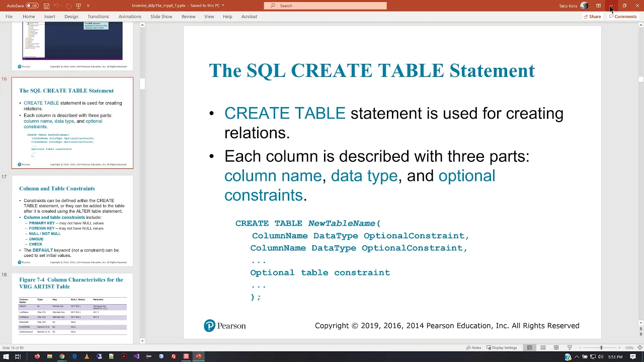Click the Undo icon
Screen dimensions: 644x362
coord(55,6)
